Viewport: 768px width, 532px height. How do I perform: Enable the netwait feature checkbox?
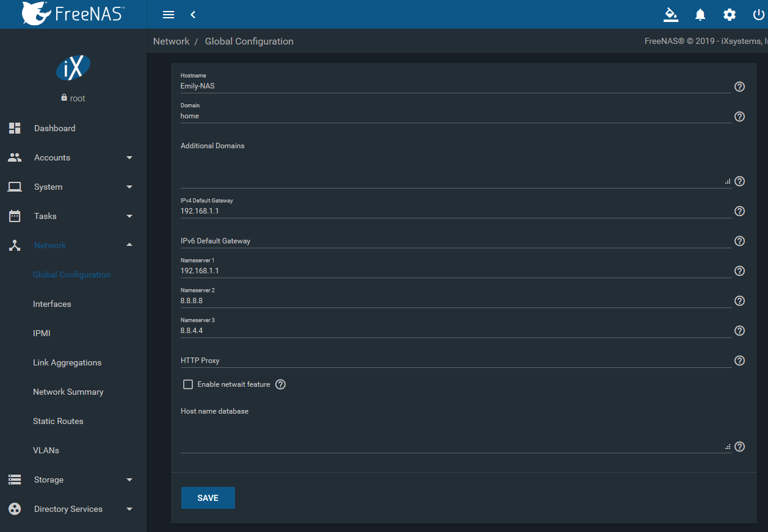tap(188, 384)
